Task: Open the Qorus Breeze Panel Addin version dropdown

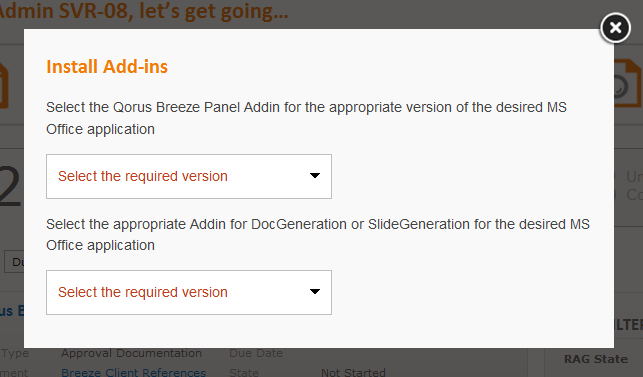Action: pyautogui.click(x=189, y=176)
